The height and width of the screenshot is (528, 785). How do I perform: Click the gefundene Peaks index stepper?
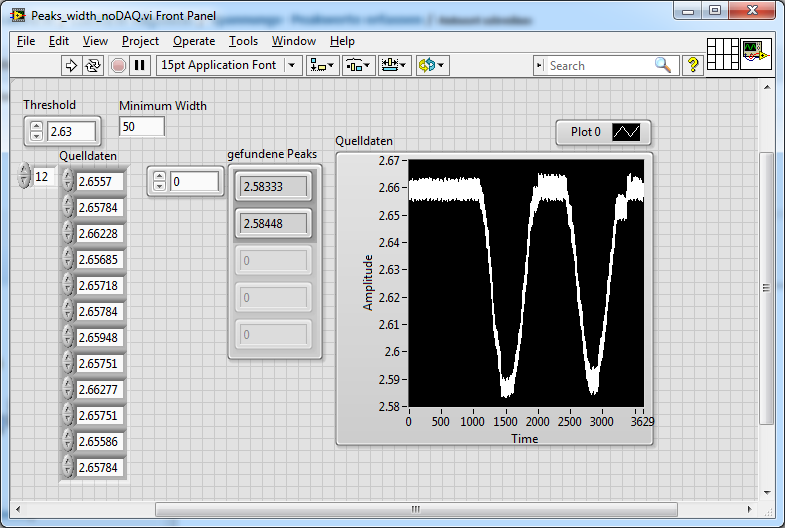coord(159,182)
